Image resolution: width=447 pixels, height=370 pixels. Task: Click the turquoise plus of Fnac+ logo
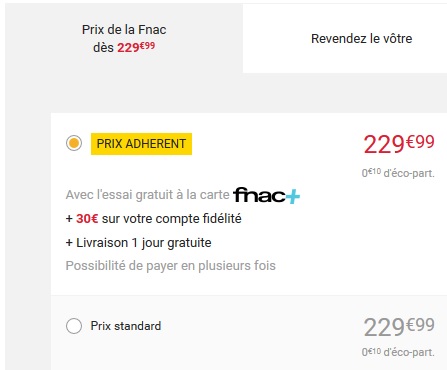(x=293, y=196)
